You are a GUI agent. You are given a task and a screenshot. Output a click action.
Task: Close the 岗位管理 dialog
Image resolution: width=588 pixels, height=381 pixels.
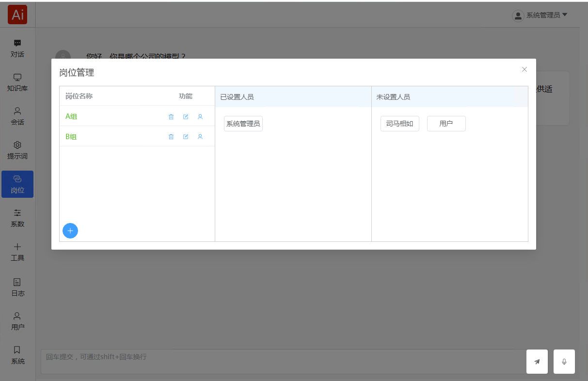[524, 70]
